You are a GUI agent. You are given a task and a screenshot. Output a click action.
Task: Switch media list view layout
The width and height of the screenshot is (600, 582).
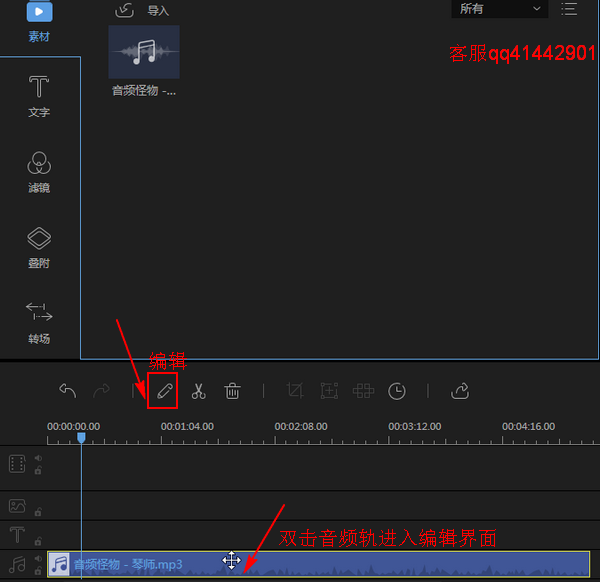point(569,9)
